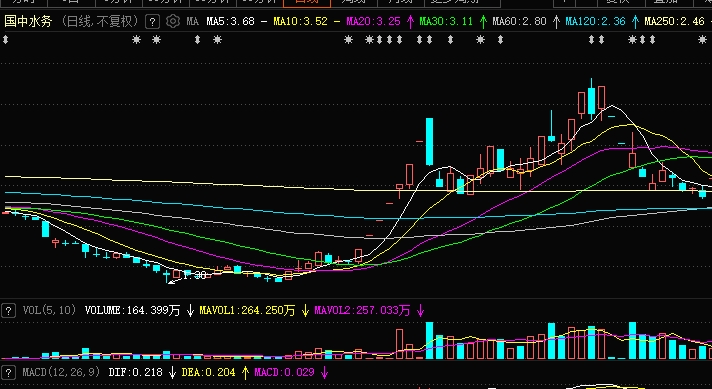Click the stock name 国中水务
712x389 pixels.
(x=28, y=21)
